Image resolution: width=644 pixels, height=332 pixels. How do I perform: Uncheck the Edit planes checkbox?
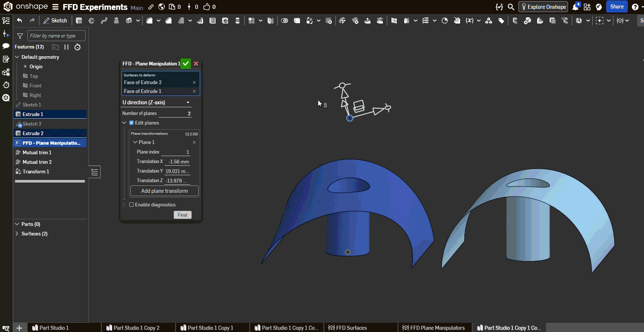coord(131,123)
